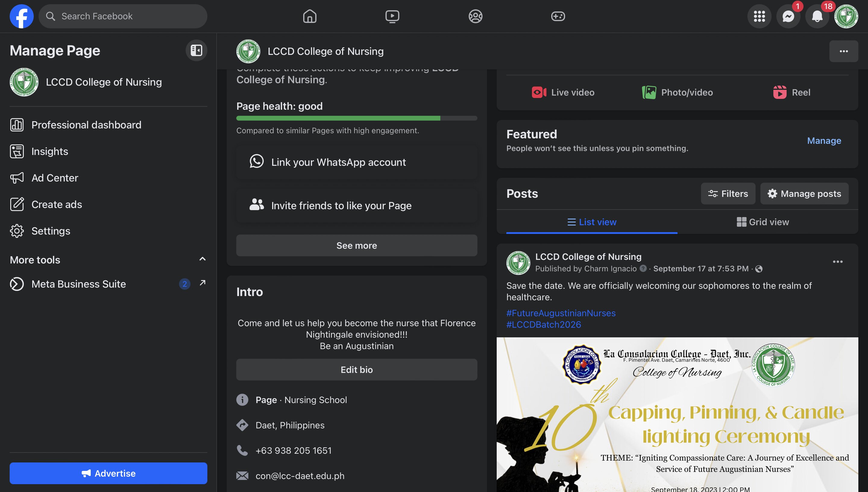Open page header three-dot menu
Screen dimensions: 868x492
pos(843,51)
